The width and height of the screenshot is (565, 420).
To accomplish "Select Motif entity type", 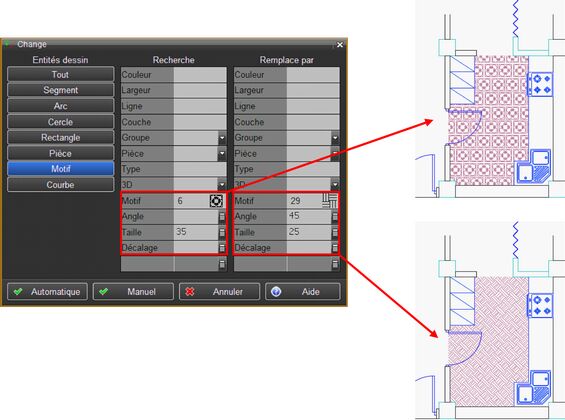I will 61,169.
